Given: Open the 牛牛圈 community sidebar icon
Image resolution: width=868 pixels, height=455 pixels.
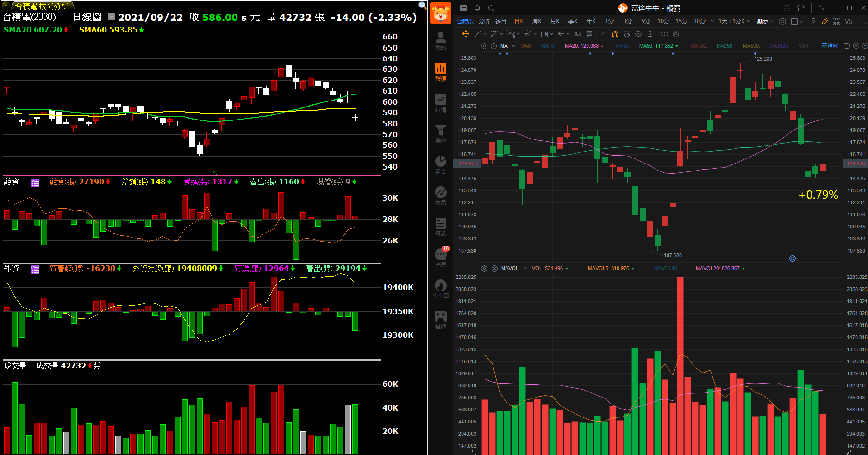Looking at the screenshot, I should point(441,289).
